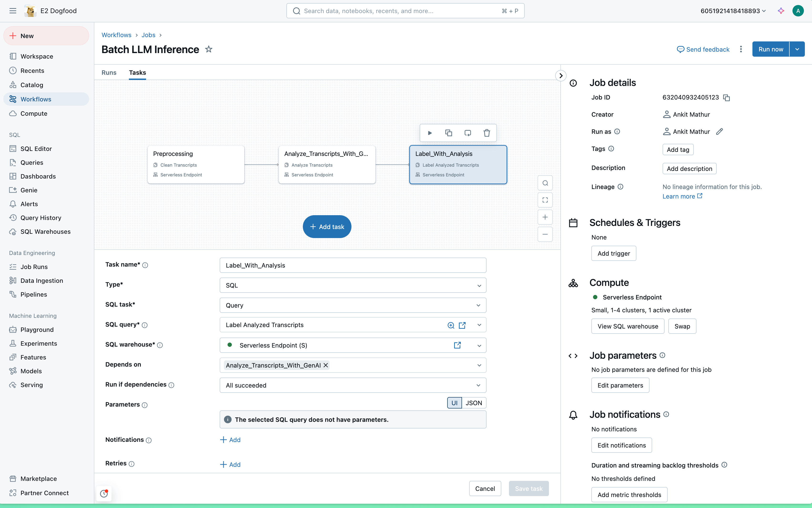Switch Parameters view to JSON
Viewport: 812px width, 508px height.
[473, 403]
